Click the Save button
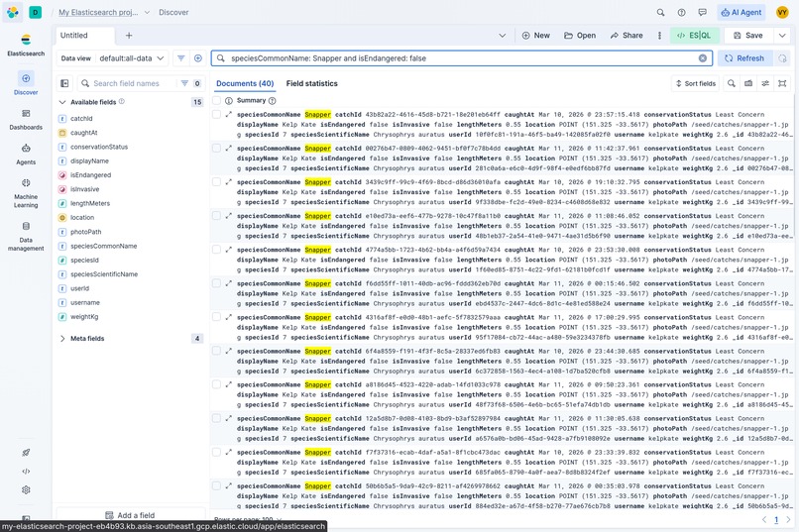The image size is (799, 532). (748, 35)
